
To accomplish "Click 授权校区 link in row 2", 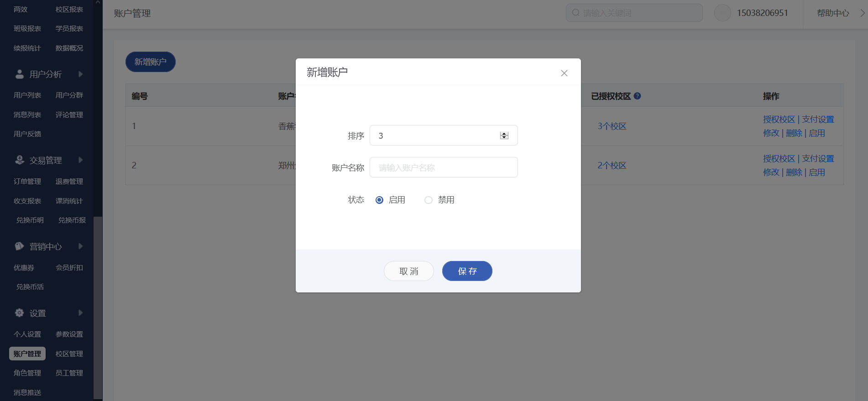I will [779, 158].
